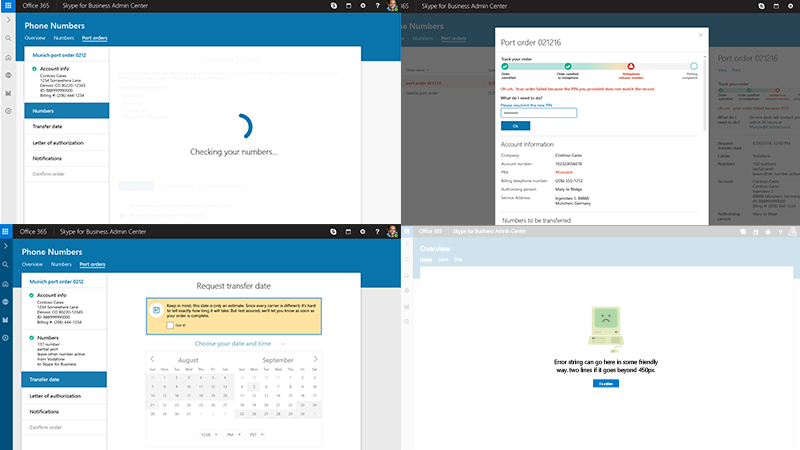
Task: Open calendar icon in header above Port order dialog
Action: pos(776,6)
